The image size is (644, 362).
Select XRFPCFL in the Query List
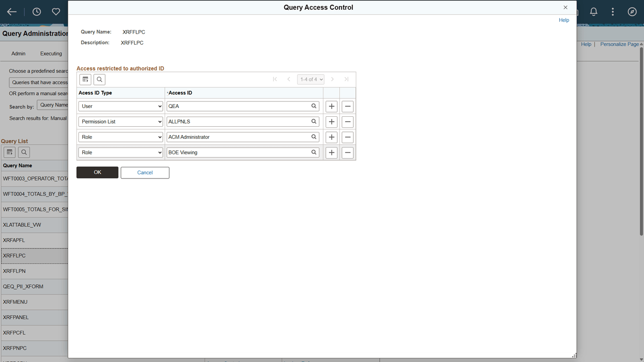(14, 332)
